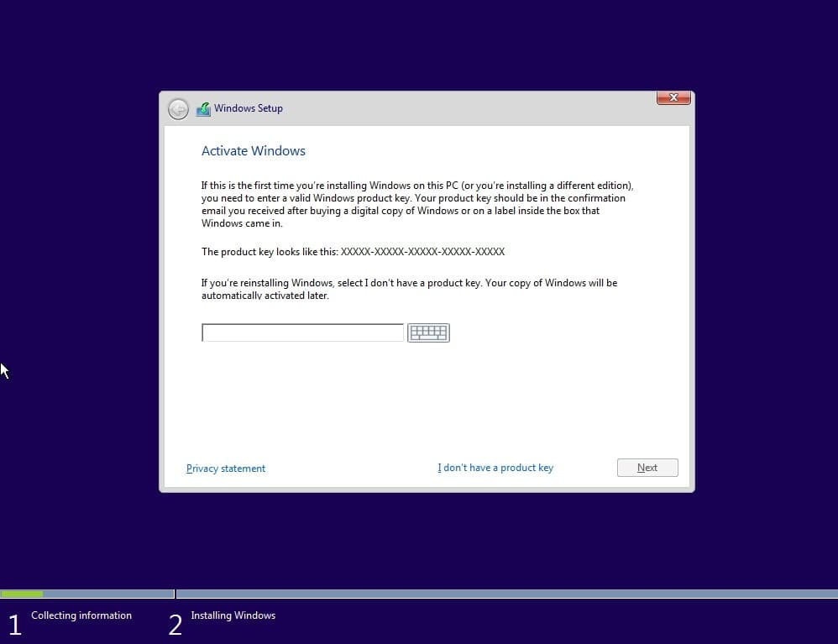838x644 pixels.
Task: Click the Windows Setup title bar icon
Action: [x=203, y=109]
